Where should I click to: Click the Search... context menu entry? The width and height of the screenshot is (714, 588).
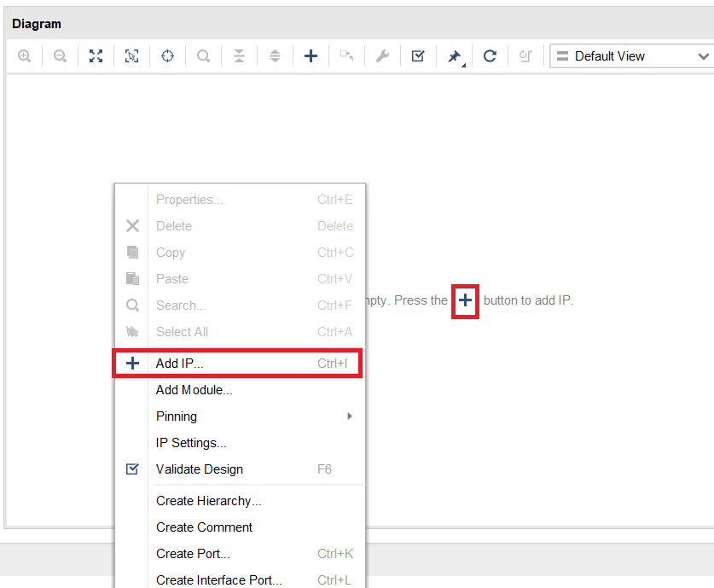point(241,305)
